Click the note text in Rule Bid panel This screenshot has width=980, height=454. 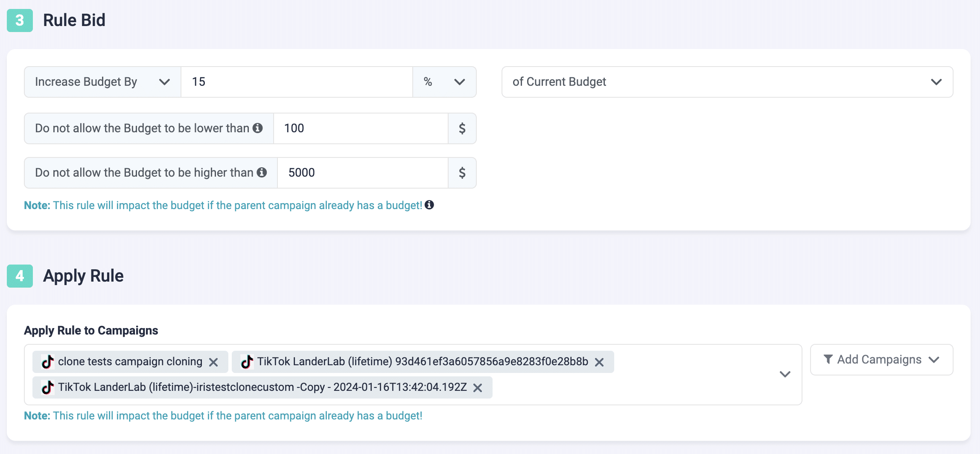click(223, 205)
